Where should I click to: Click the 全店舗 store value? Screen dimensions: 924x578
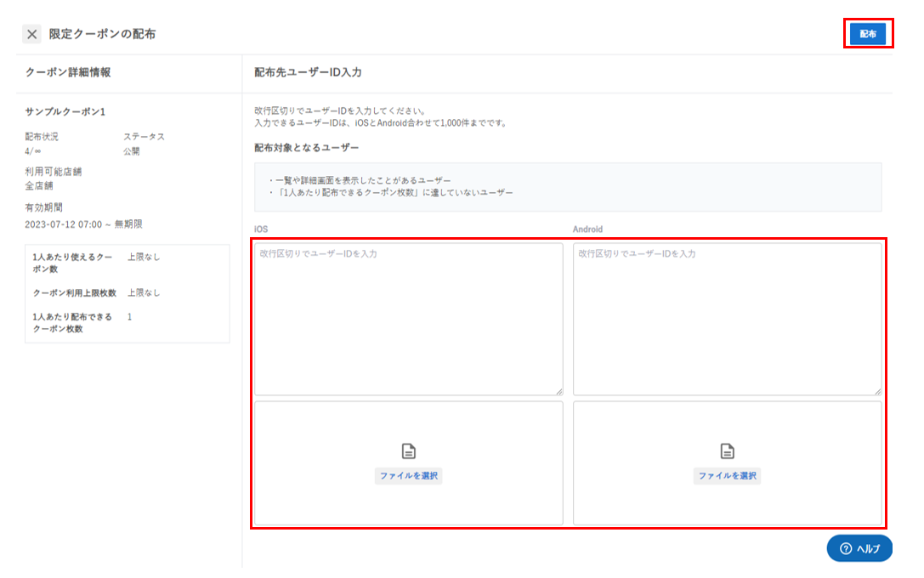pyautogui.click(x=39, y=185)
